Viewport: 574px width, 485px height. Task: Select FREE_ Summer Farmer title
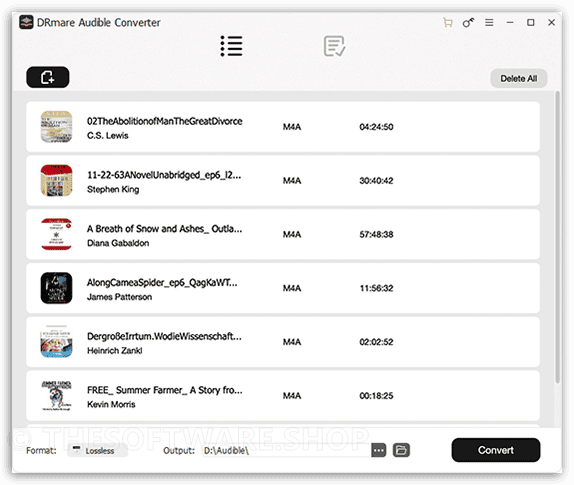pos(165,390)
